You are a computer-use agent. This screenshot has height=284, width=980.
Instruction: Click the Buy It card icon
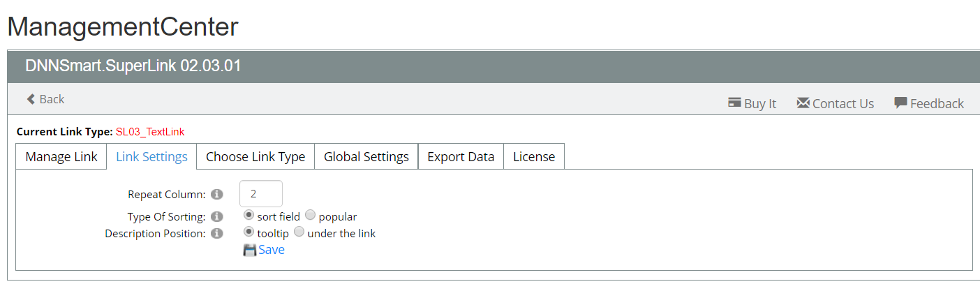(734, 103)
